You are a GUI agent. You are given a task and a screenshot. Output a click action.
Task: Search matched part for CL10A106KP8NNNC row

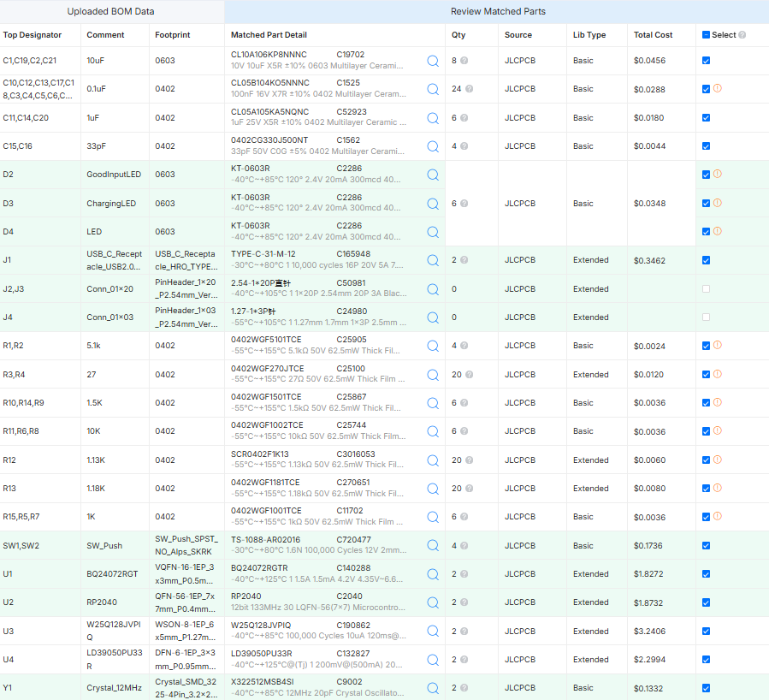click(433, 61)
